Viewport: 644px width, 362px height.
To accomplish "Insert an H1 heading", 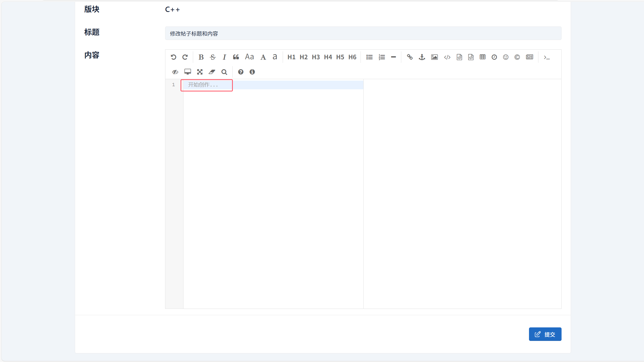I will [291, 57].
